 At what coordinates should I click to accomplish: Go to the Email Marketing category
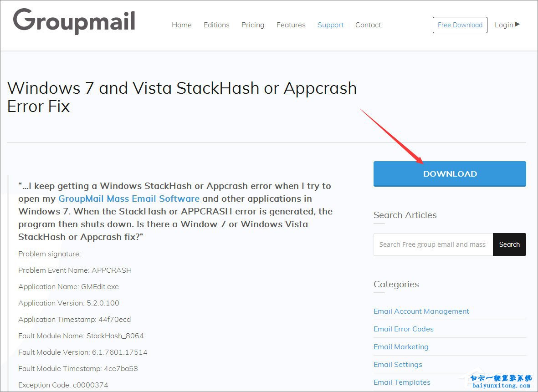coord(401,347)
